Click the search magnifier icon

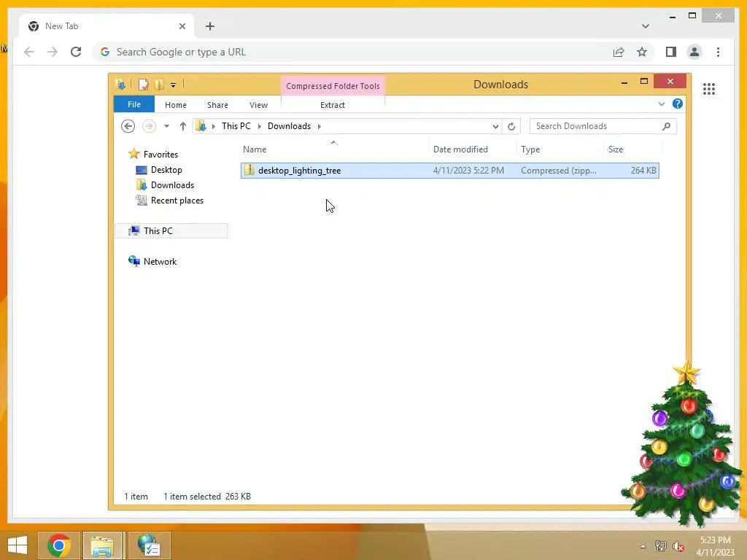click(x=667, y=126)
